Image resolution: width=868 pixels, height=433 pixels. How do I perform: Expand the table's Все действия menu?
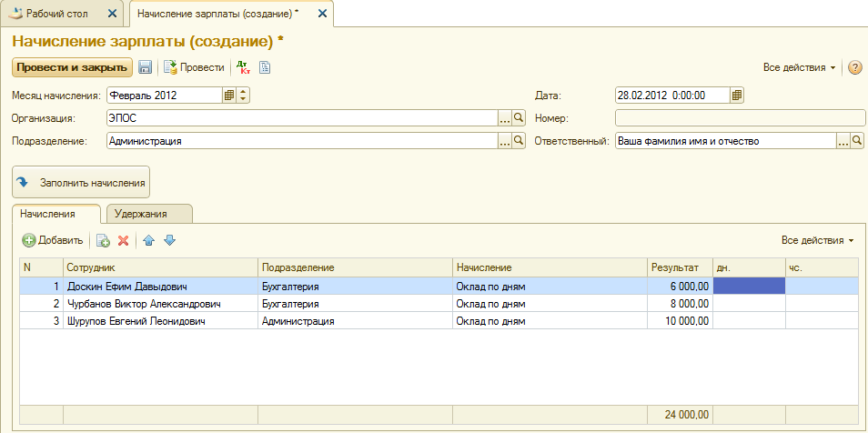pos(818,240)
